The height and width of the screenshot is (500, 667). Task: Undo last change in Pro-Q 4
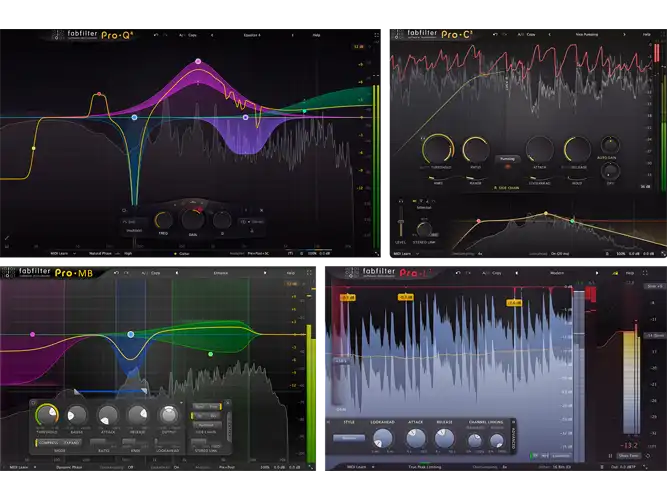tap(156, 35)
